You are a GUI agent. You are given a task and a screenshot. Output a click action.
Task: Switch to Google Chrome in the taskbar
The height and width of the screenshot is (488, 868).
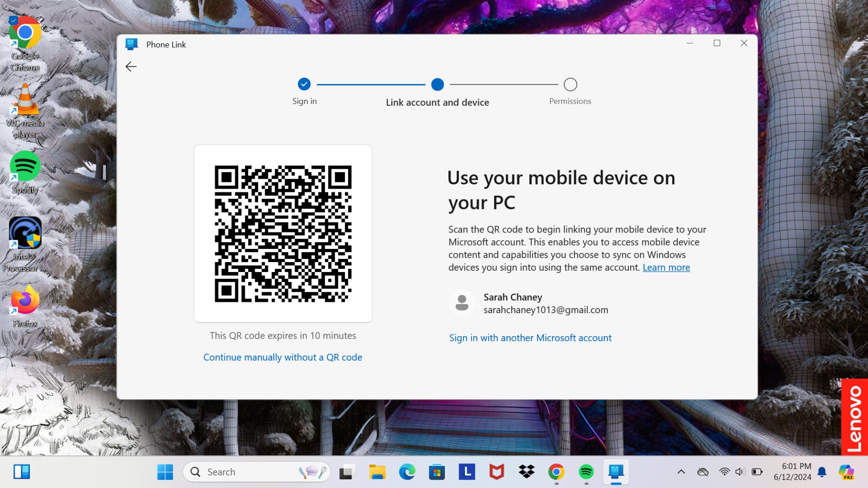pos(556,472)
